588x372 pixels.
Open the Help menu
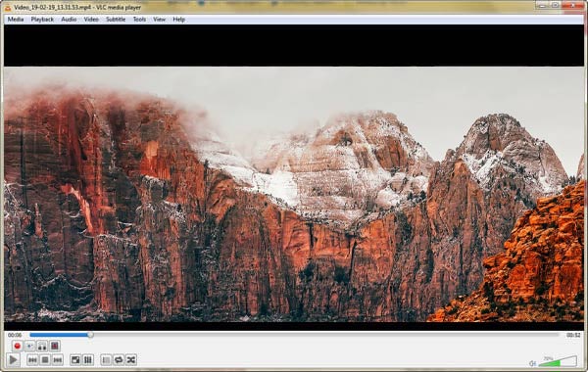tap(179, 20)
